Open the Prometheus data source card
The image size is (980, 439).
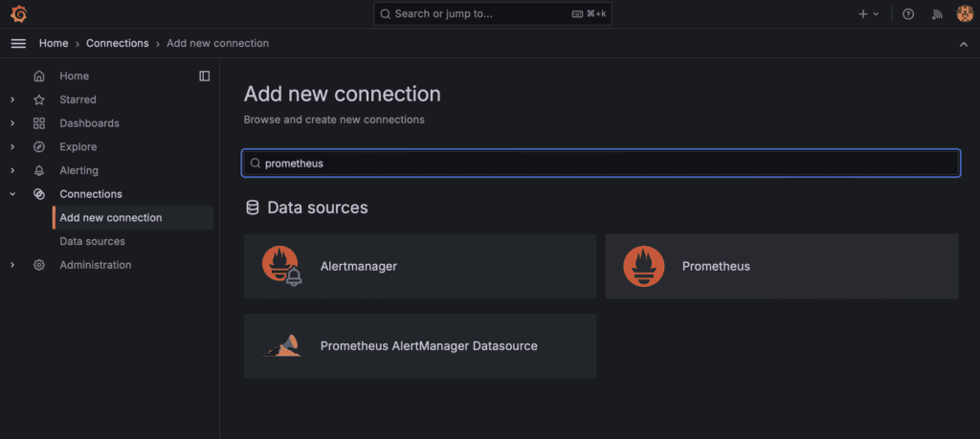(782, 266)
